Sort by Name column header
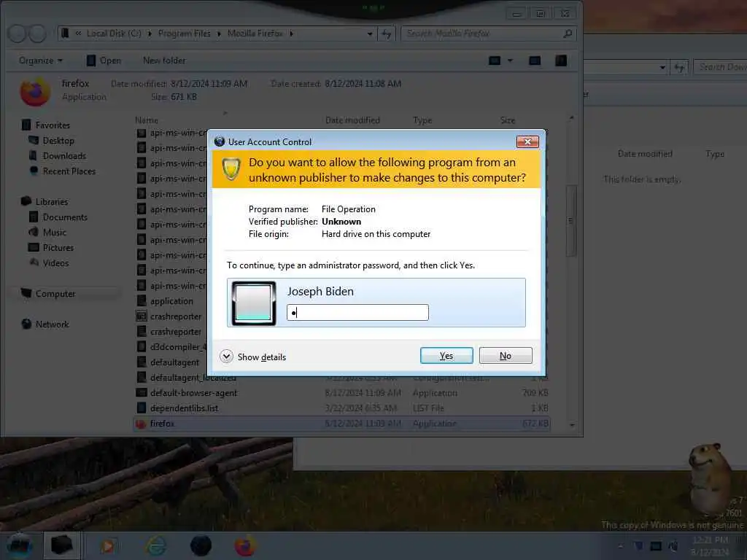The image size is (747, 560). [146, 120]
